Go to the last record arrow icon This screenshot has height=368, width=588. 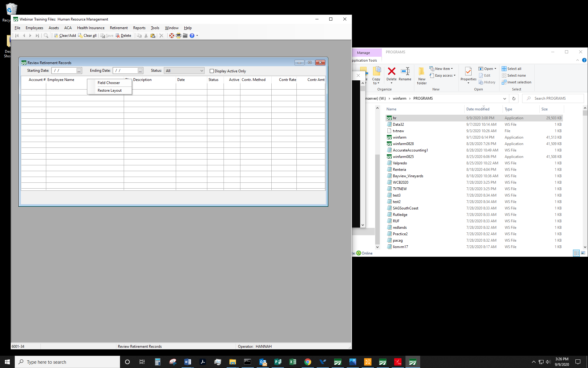tap(37, 36)
